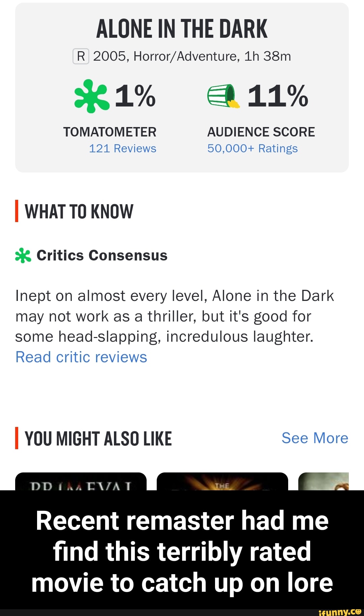The height and width of the screenshot is (616, 364).
Task: Click the You Might Also Like heading
Action: [x=98, y=439]
